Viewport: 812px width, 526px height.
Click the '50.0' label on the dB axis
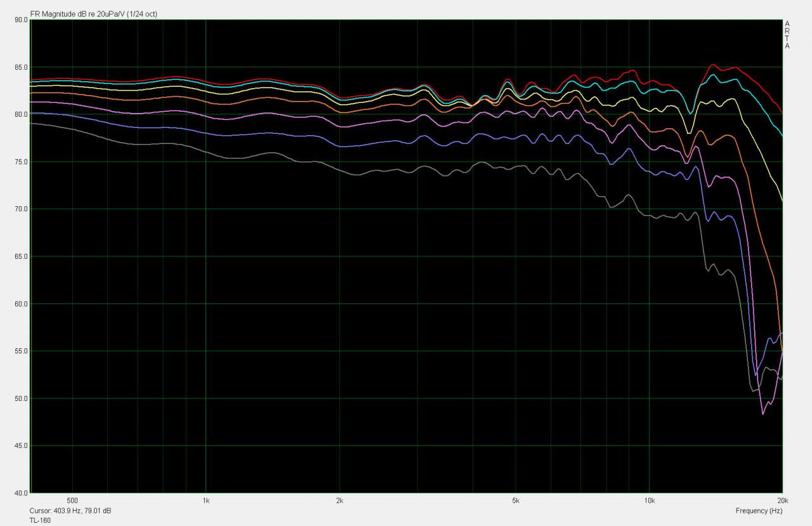(20, 398)
